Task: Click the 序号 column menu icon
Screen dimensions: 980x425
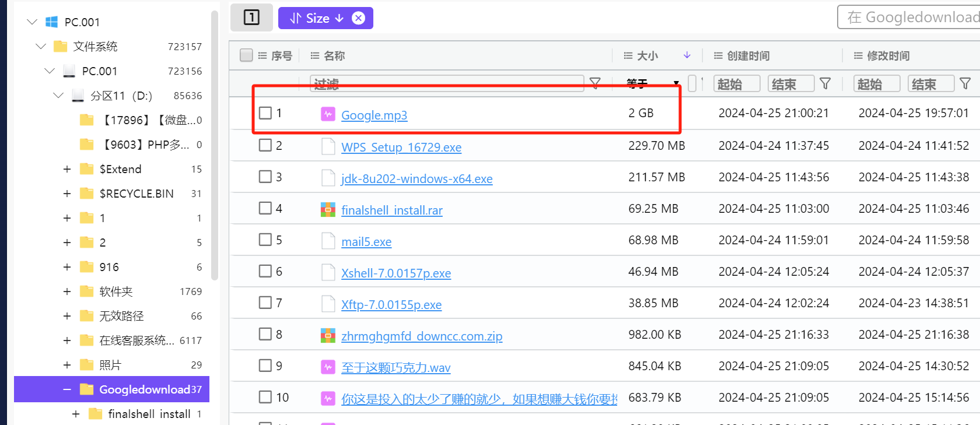Action: point(262,56)
